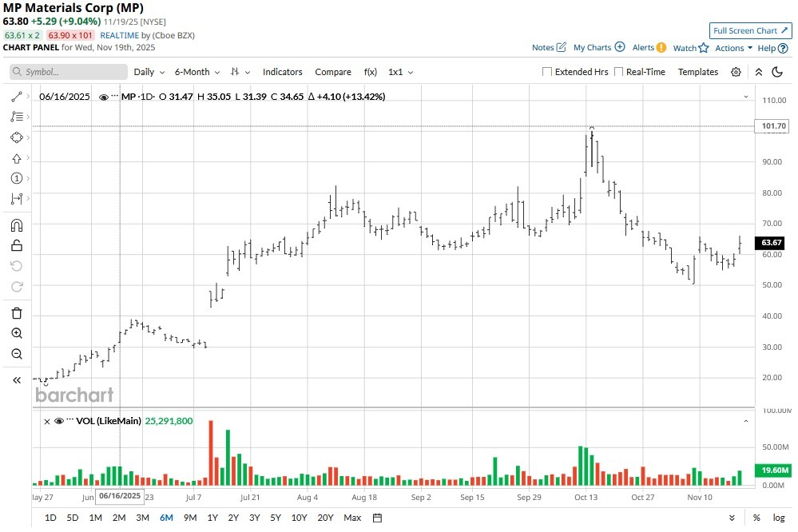Screen dimensions: 798x532
Task: Toggle the magnet snap mode
Action: point(17,225)
